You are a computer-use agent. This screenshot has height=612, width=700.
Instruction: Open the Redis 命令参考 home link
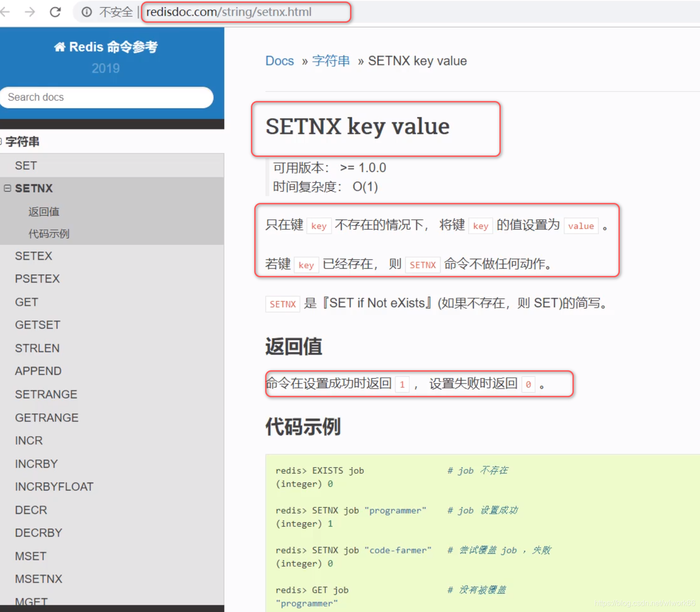(106, 47)
